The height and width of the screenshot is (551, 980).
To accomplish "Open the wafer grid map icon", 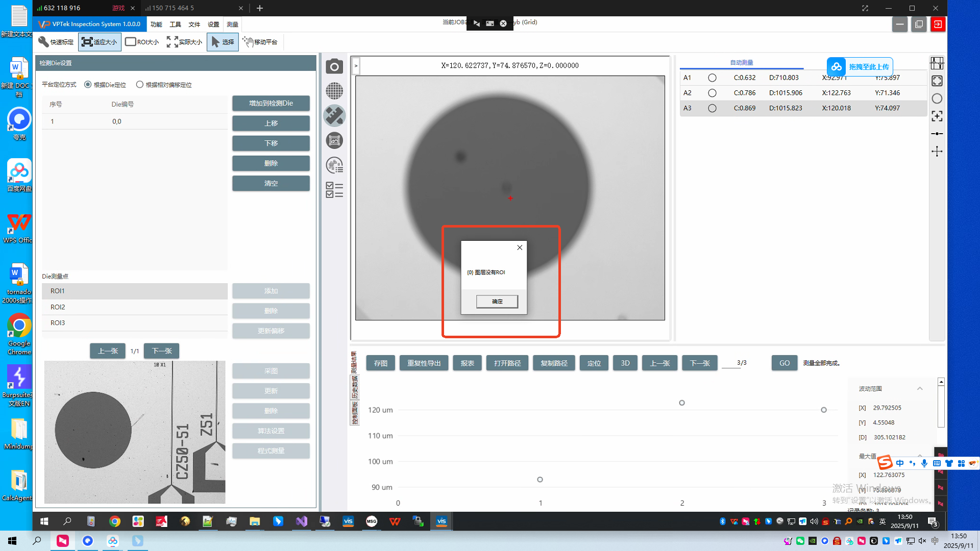I will point(334,91).
